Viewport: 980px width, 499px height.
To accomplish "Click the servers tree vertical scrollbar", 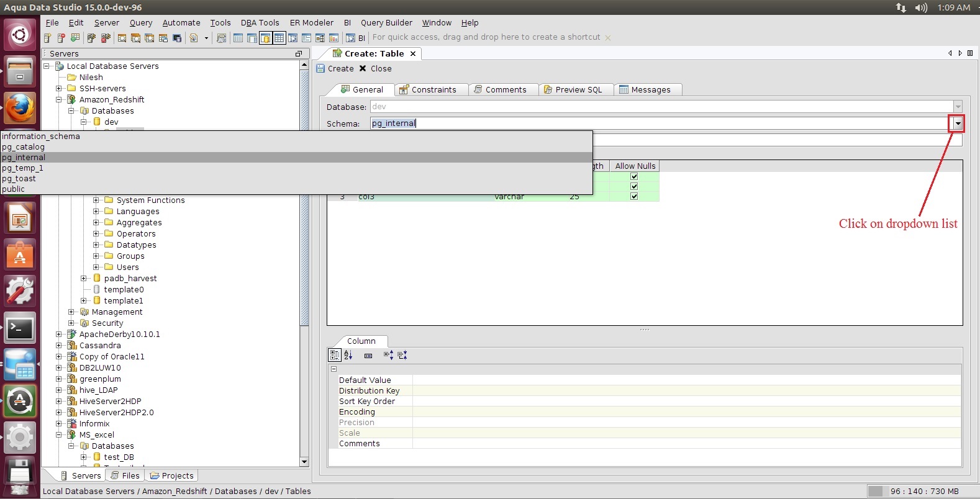I will tap(304, 263).
